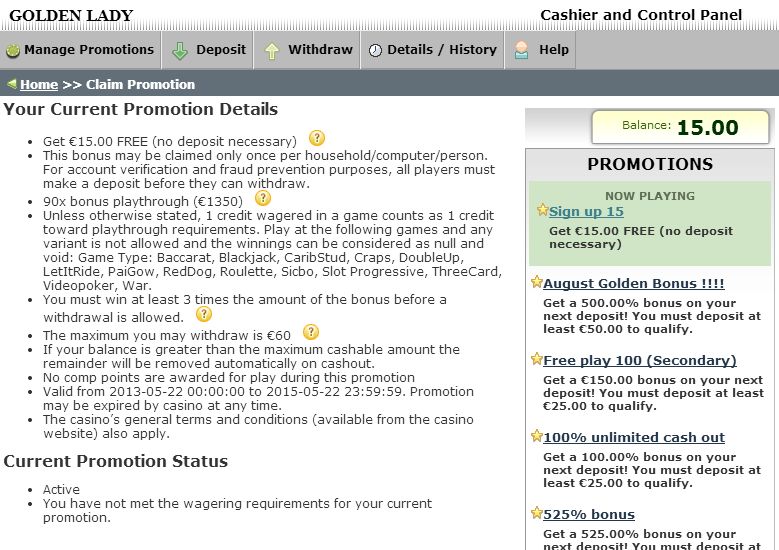779x550 pixels.
Task: Click star icon beside Sign up 15
Action: click(543, 210)
